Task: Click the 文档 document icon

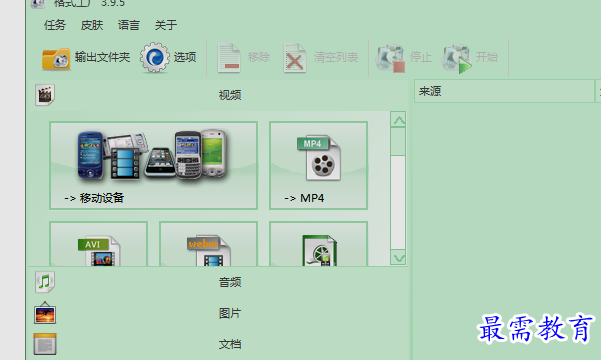Action: tap(45, 344)
